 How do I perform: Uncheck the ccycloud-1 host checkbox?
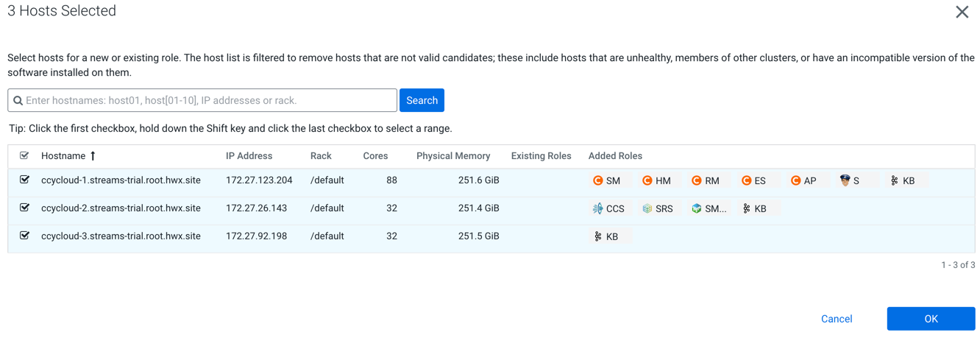[24, 180]
